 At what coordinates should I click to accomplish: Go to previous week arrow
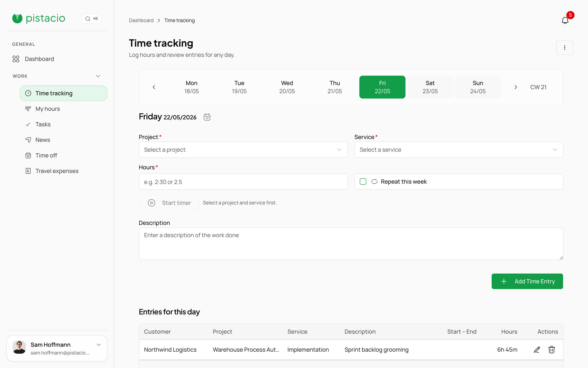click(x=154, y=87)
